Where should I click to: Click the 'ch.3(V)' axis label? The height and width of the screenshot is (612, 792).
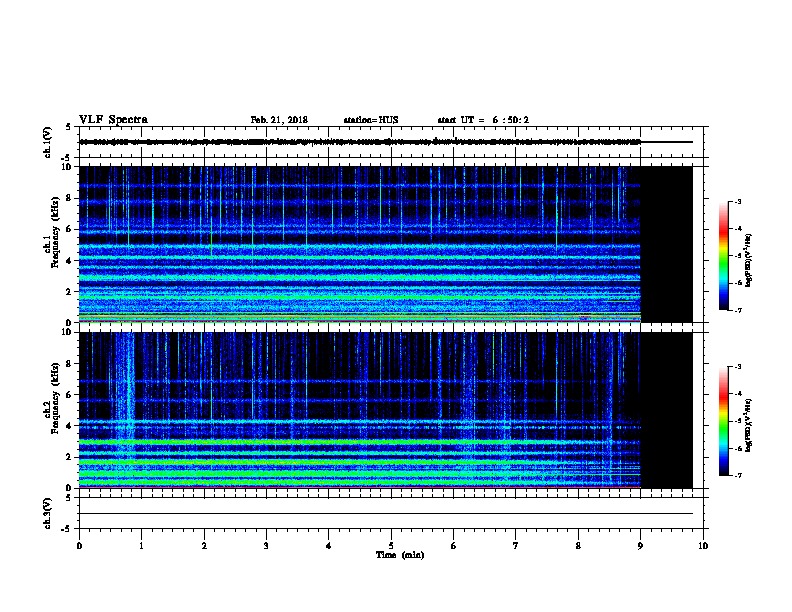[47, 514]
